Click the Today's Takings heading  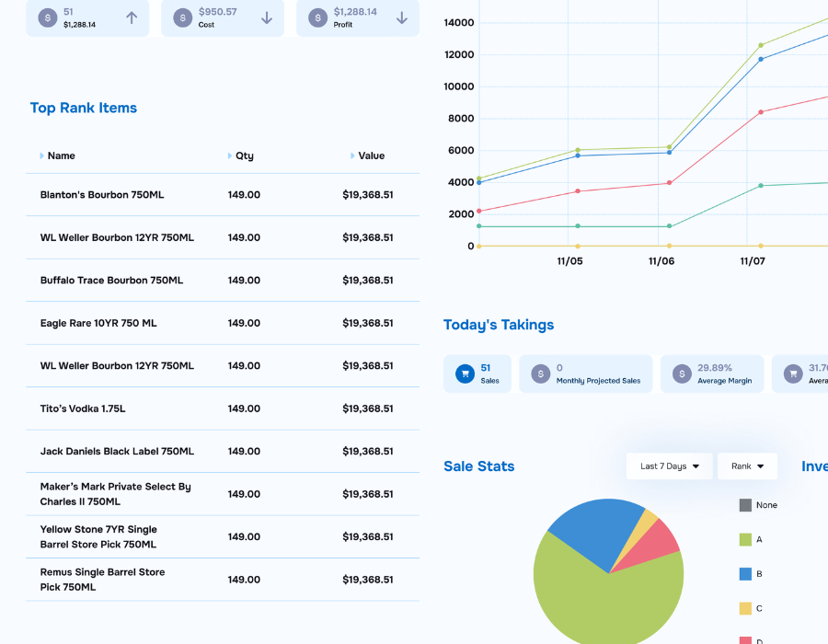(x=499, y=325)
